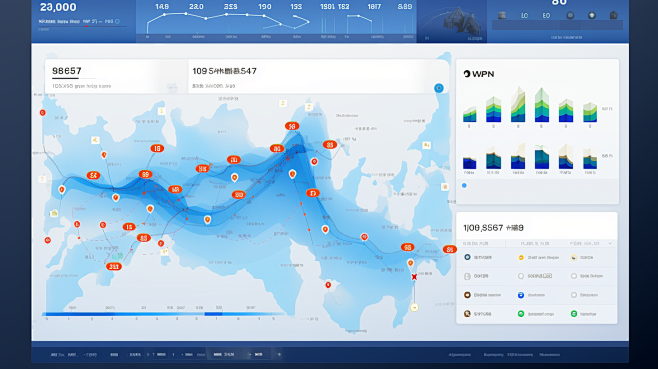The image size is (658, 369).
Task: Click the blue dot indicator under WPN charts
Action: pyautogui.click(x=464, y=186)
